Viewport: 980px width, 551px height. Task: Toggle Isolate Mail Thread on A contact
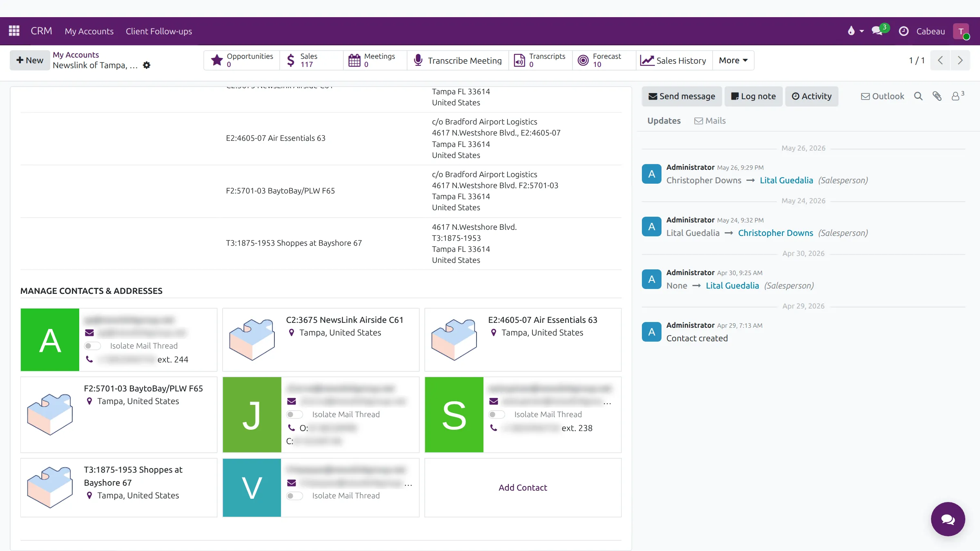(92, 346)
